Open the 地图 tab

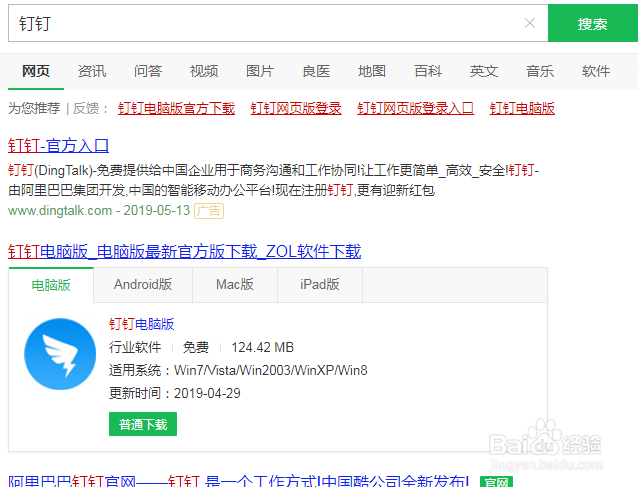coord(372,71)
